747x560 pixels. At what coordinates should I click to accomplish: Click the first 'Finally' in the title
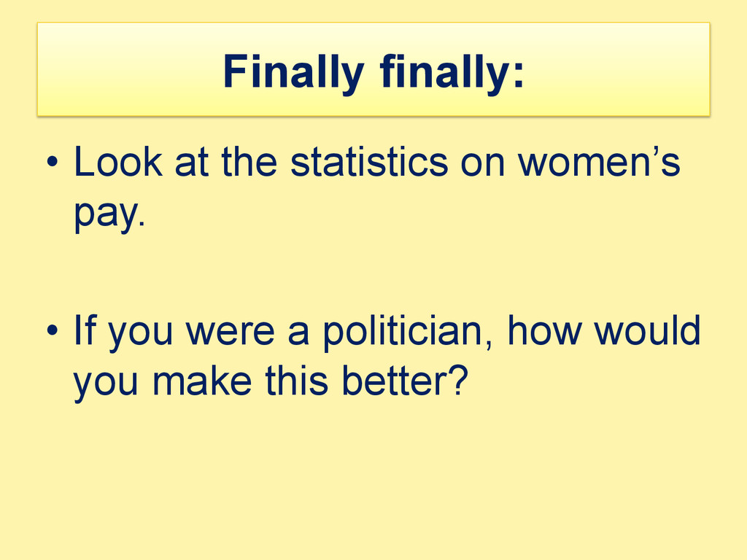pyautogui.click(x=293, y=72)
